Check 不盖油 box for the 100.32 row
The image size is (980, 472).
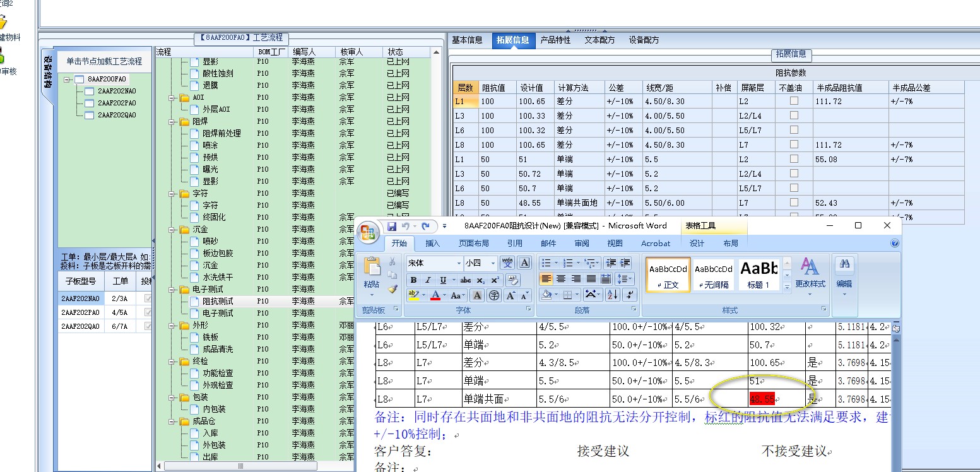[x=794, y=130]
